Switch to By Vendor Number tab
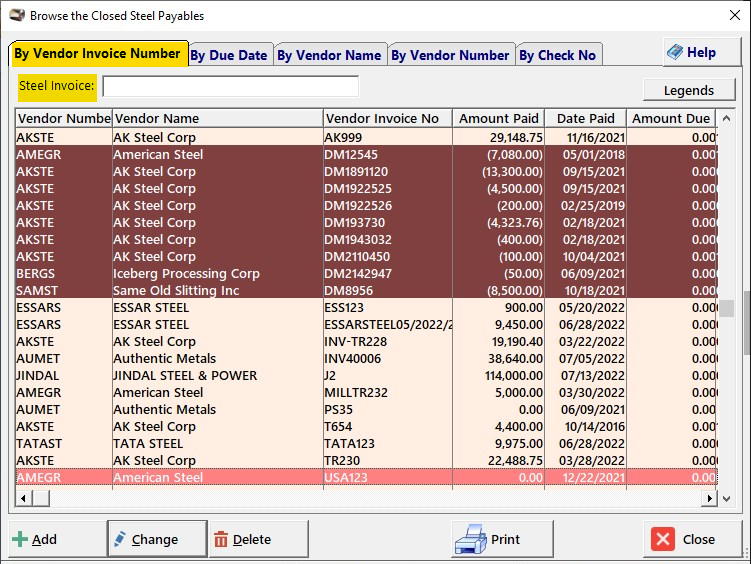 450,56
